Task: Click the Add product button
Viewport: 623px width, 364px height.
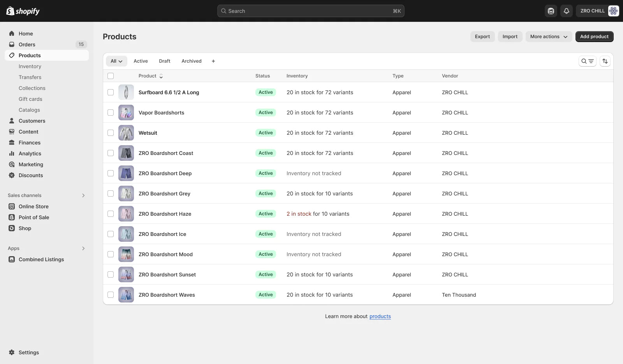Action: tap(594, 37)
